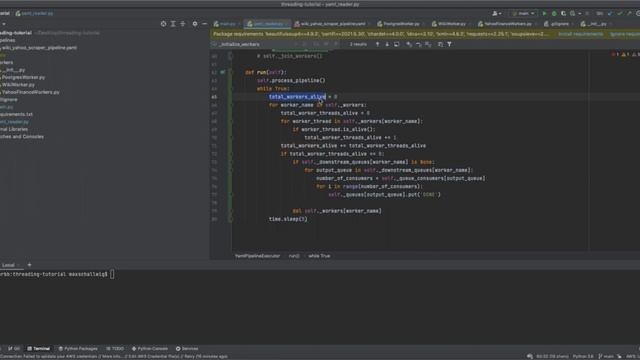The image size is (640, 360).
Task: Collapse the run method fold marker
Action: click(230, 72)
